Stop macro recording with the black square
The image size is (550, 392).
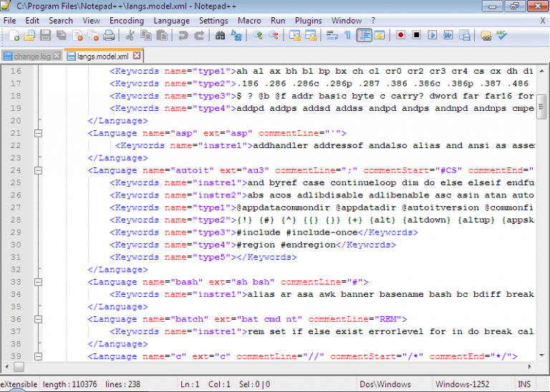[x=416, y=35]
